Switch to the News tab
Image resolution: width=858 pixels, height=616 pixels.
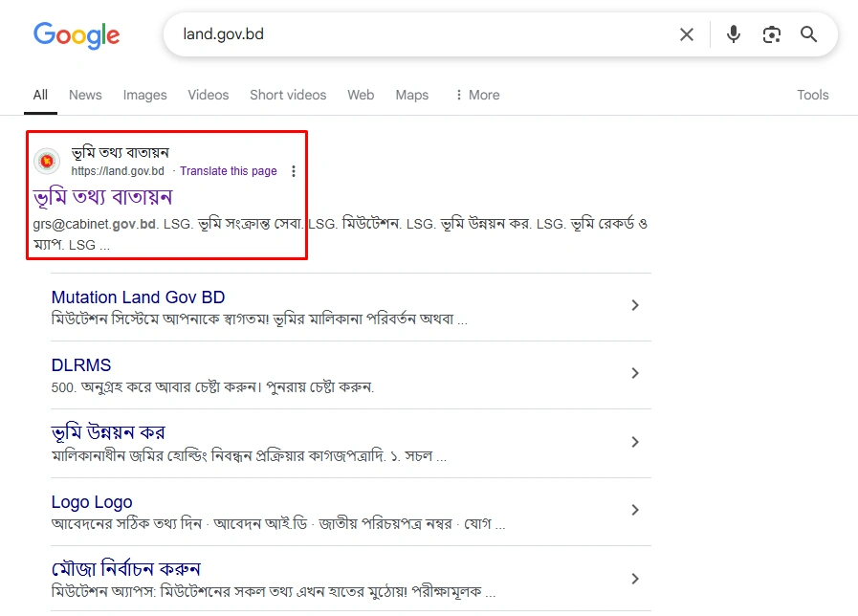pyautogui.click(x=85, y=96)
